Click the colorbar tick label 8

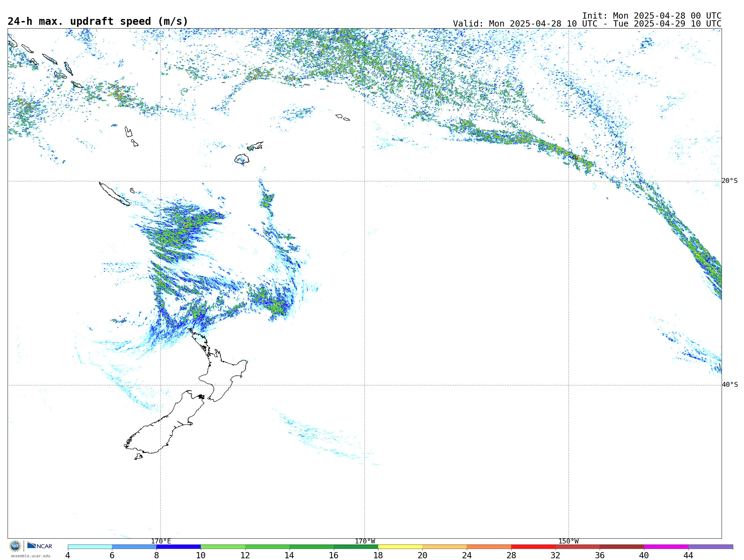point(156,556)
